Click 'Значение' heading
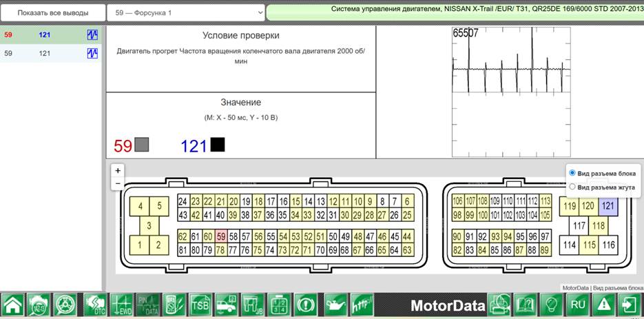Screen dimensions: 644x319 click(240, 103)
